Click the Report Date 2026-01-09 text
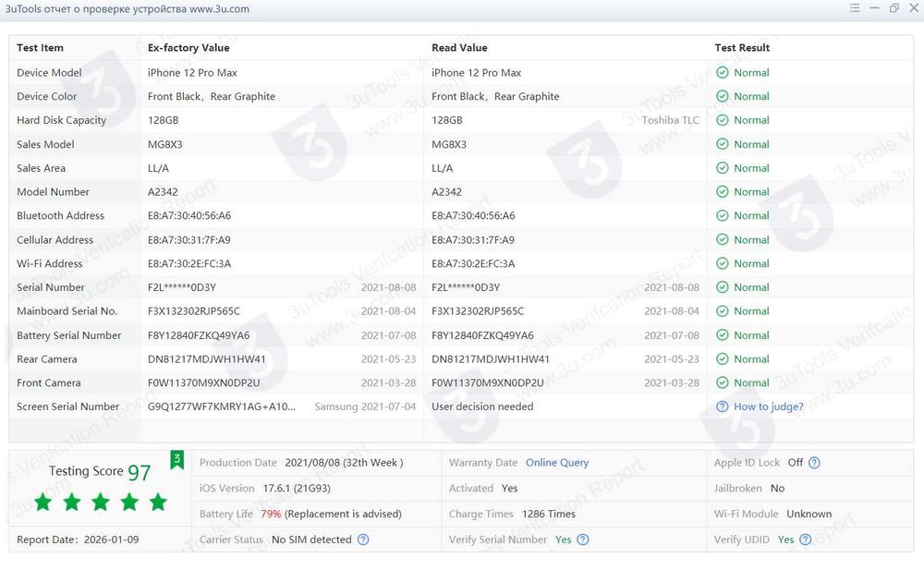This screenshot has width=924, height=570. click(78, 540)
